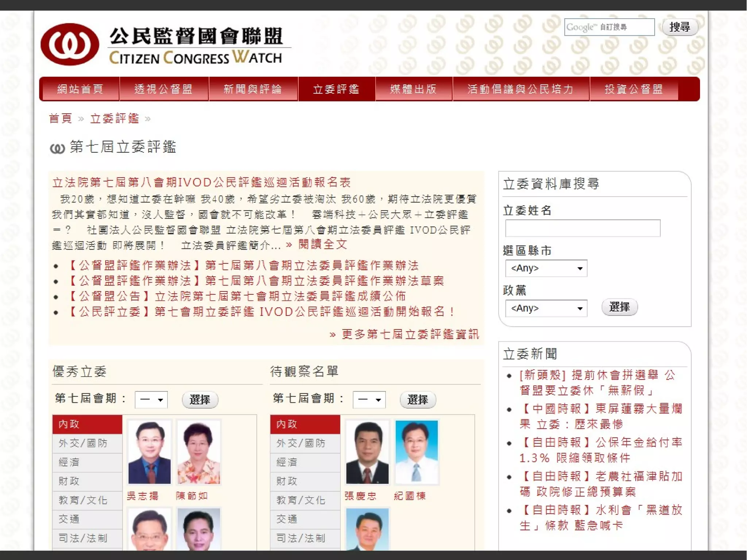Expand 優秀立委 session number dropdown
The width and height of the screenshot is (747, 560).
(151, 400)
